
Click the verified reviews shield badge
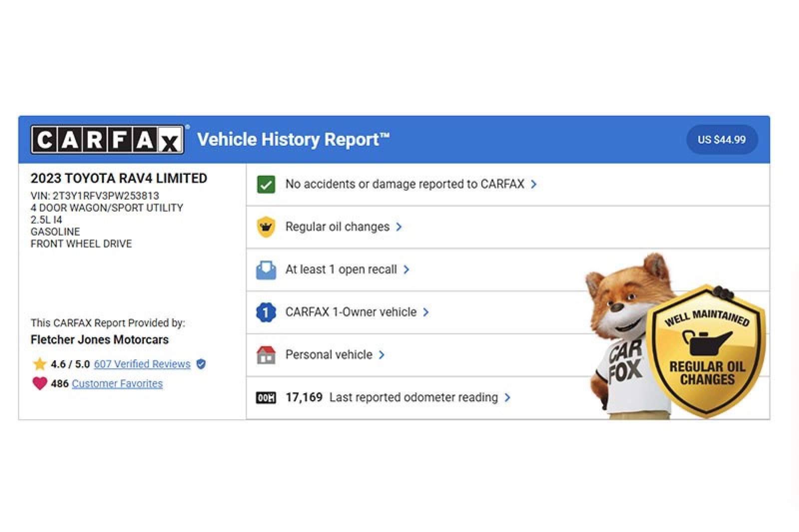pos(201,364)
